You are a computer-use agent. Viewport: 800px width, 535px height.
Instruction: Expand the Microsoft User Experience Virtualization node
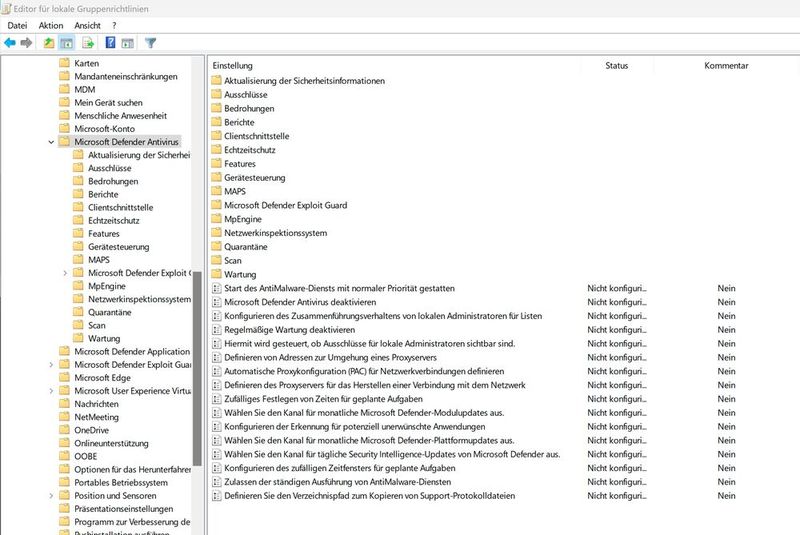click(51, 391)
